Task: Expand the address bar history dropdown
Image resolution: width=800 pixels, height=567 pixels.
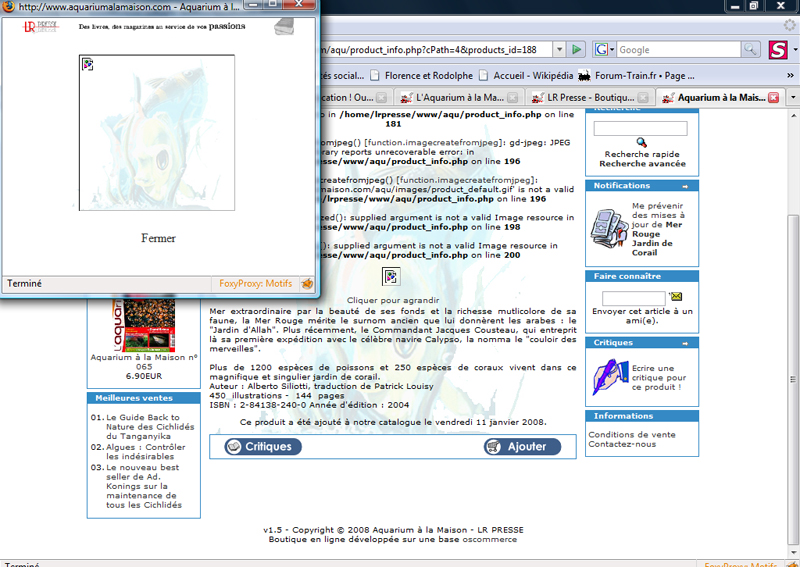Action: click(559, 50)
